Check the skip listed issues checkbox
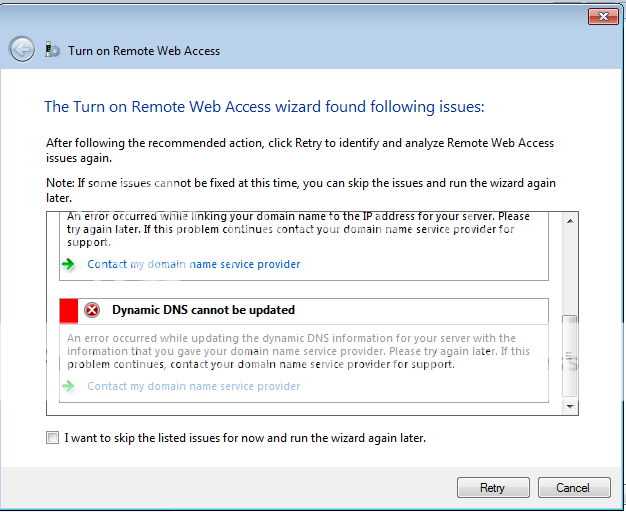Image resolution: width=626 pixels, height=512 pixels. point(52,438)
